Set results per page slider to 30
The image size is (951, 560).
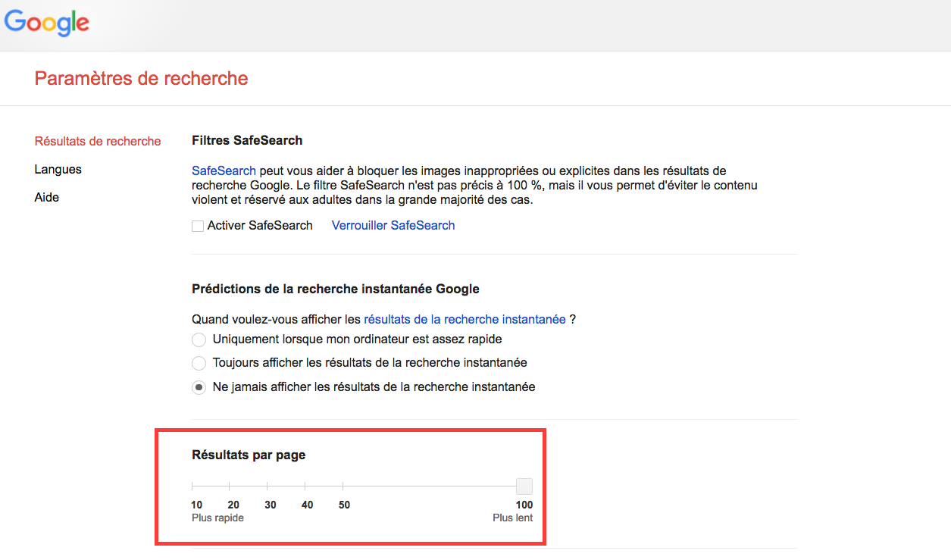tap(267, 486)
